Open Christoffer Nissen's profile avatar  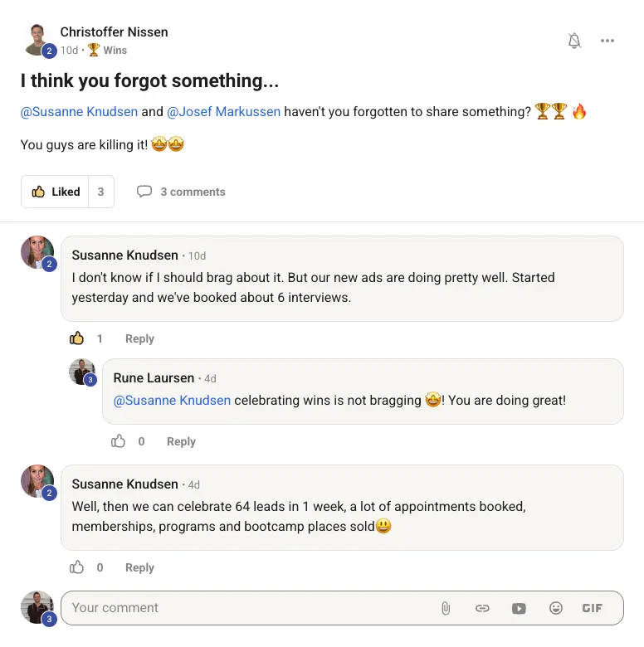(x=37, y=39)
